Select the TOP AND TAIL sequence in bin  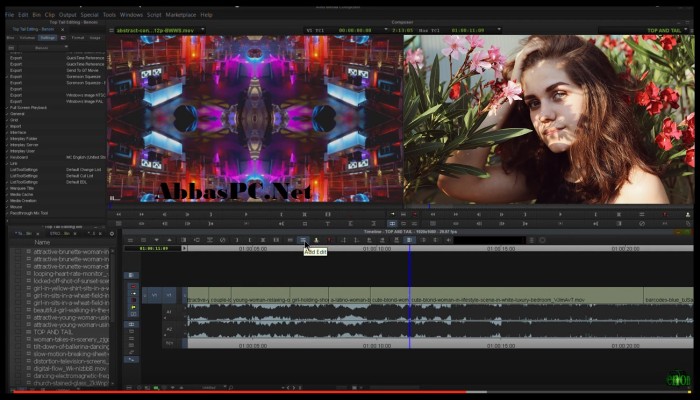point(53,332)
